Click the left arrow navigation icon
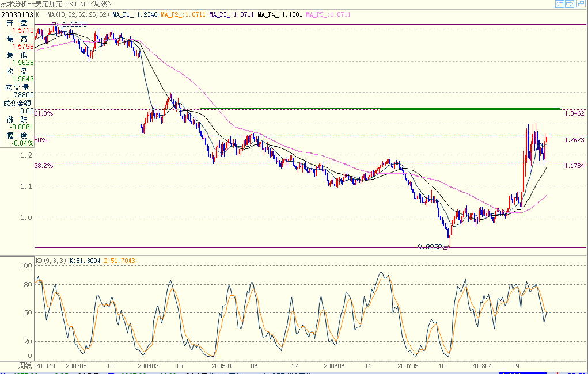The image size is (588, 374). [x=560, y=4]
